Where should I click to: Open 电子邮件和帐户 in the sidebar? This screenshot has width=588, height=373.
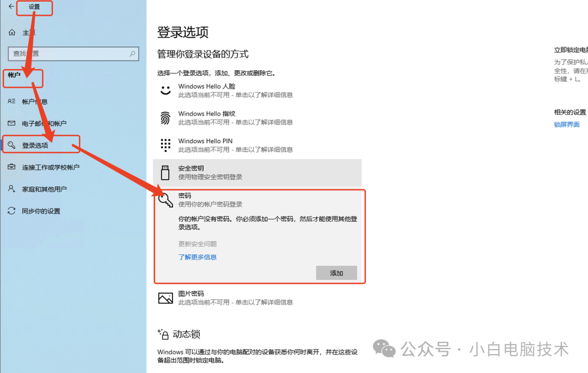pos(44,123)
